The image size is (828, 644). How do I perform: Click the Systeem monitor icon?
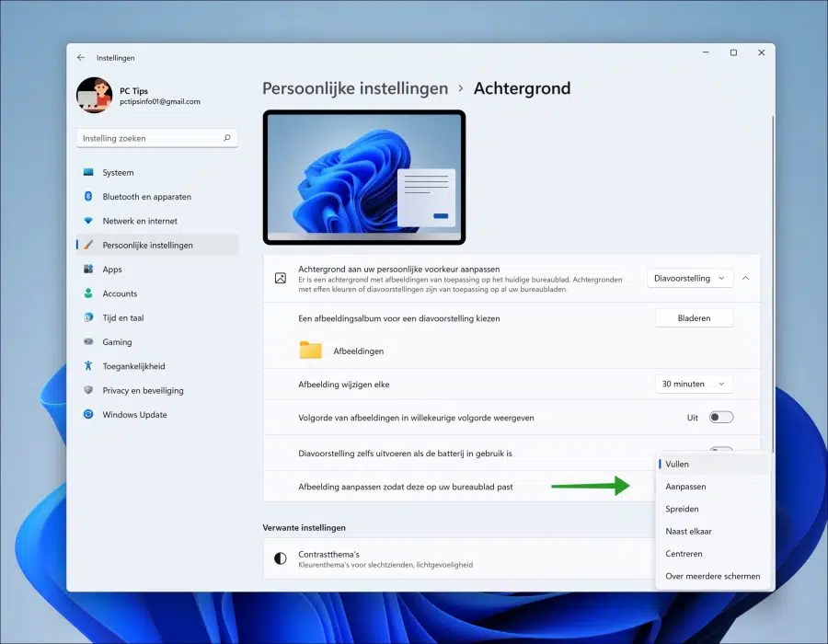tap(88, 172)
